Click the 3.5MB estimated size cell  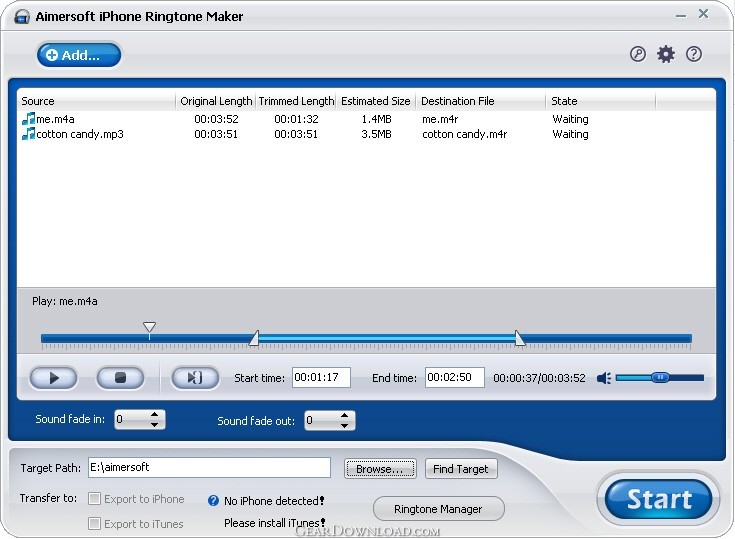point(376,134)
